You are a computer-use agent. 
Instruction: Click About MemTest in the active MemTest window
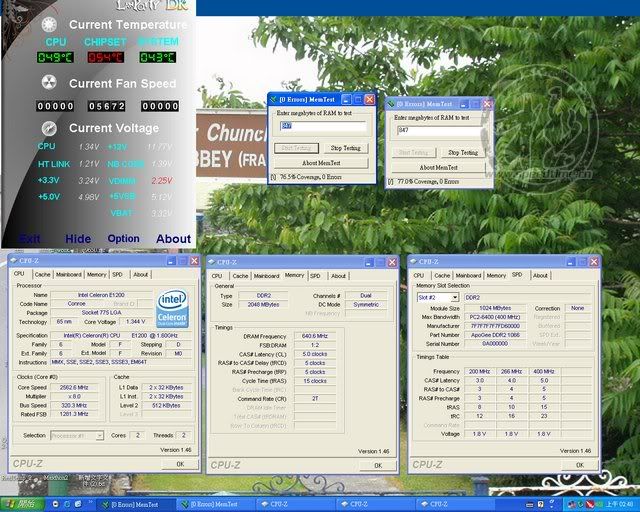click(x=321, y=163)
